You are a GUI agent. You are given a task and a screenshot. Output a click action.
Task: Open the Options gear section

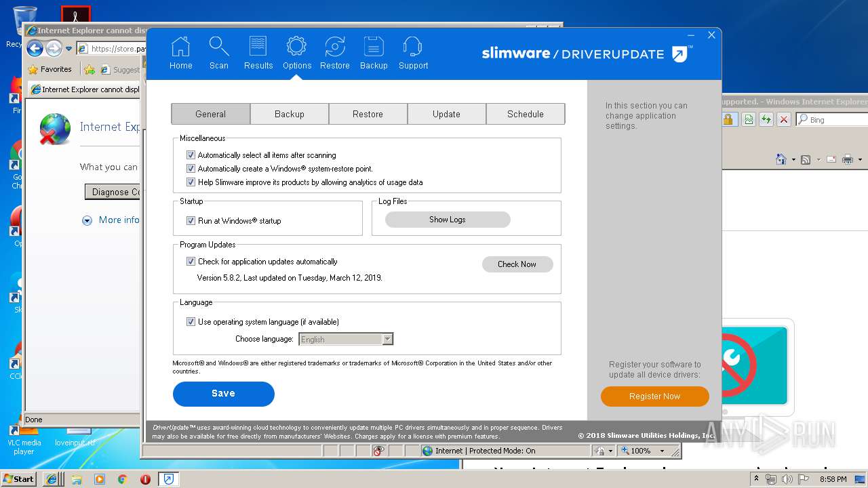(297, 54)
